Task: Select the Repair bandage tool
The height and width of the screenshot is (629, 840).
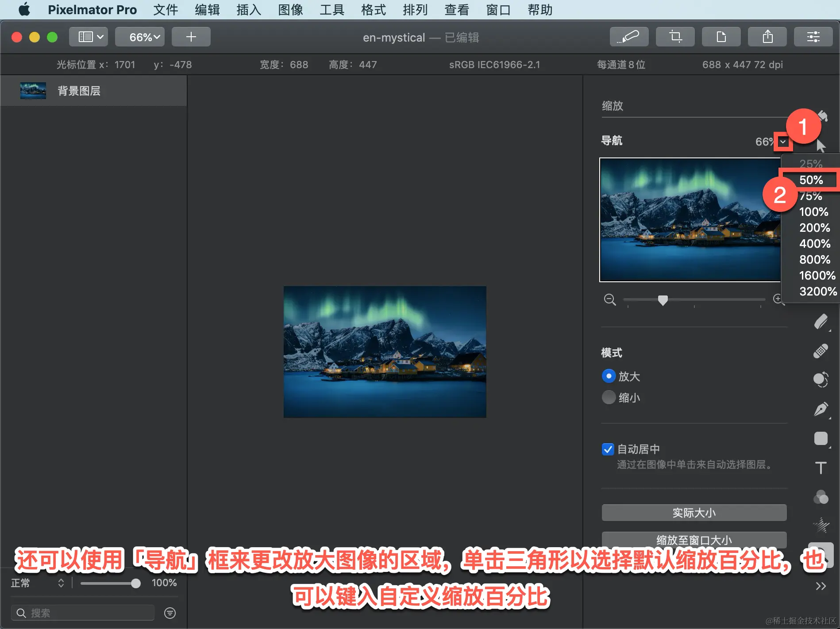Action: 821,351
